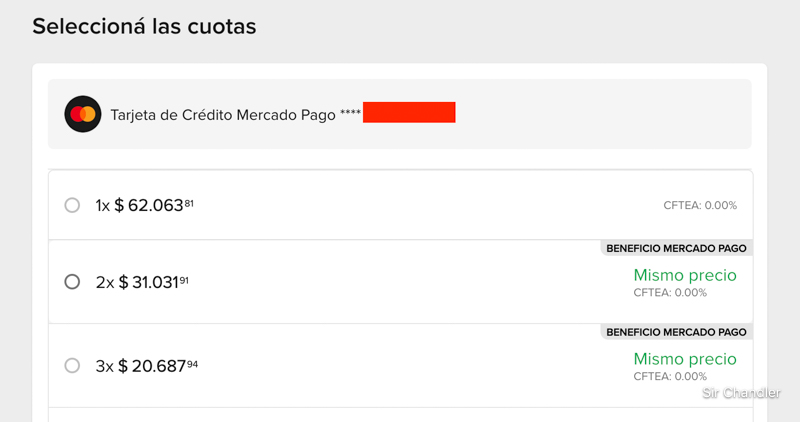Screen dimensions: 800x422
Task: Select the 1x installment radio button
Action: point(72,205)
